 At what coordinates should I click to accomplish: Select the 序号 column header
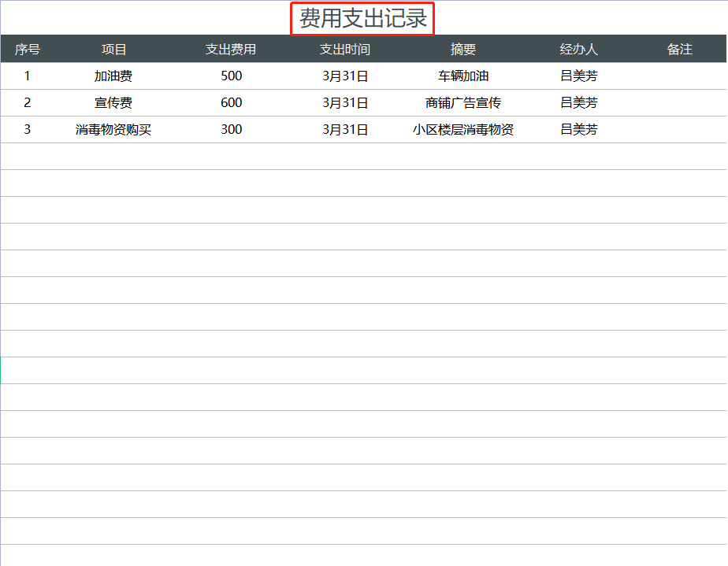coord(27,48)
